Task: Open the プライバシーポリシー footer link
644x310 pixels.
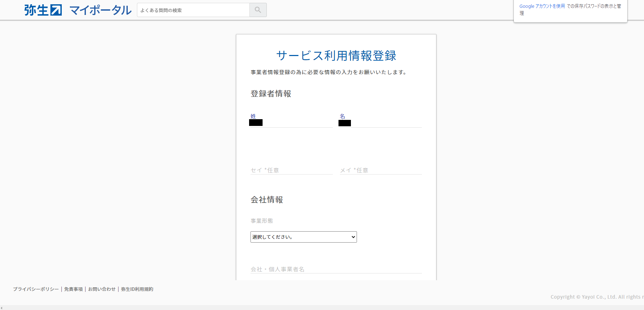Action: [x=36, y=289]
